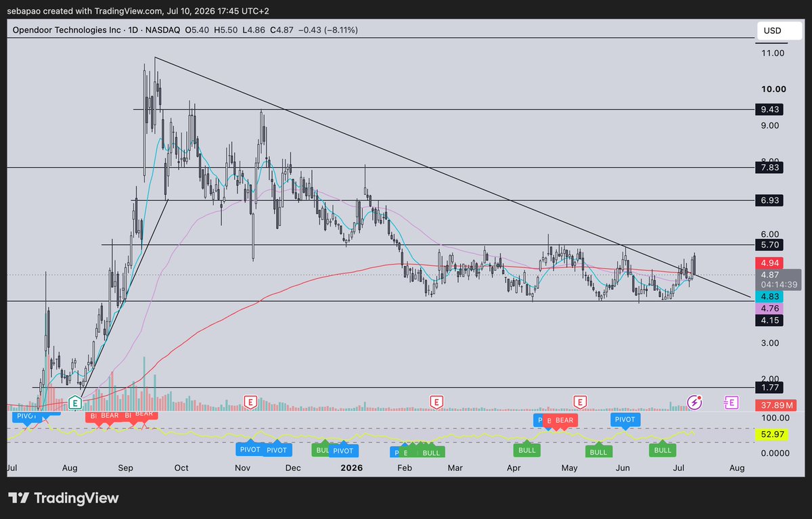
Task: Click the 0.0000 RSI scale value
Action: click(x=775, y=452)
